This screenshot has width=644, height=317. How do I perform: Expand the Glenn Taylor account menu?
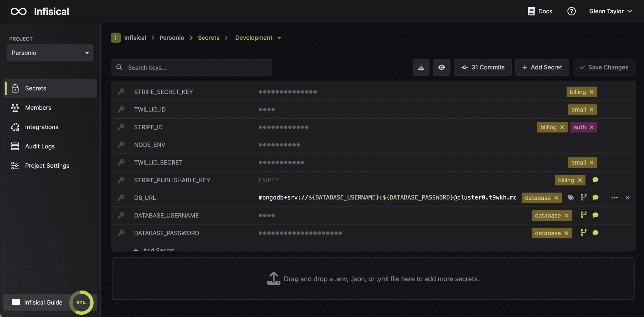(609, 11)
